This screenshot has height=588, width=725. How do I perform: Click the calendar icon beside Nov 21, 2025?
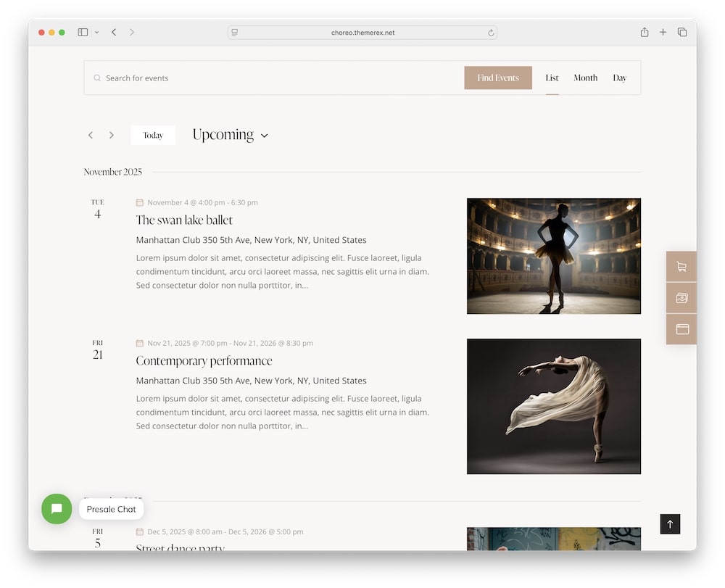click(140, 343)
